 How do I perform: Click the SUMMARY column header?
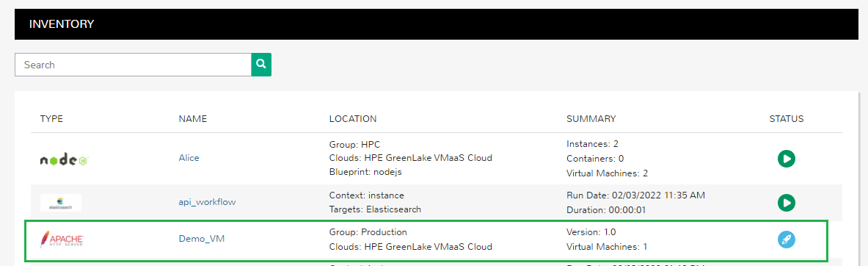(591, 119)
